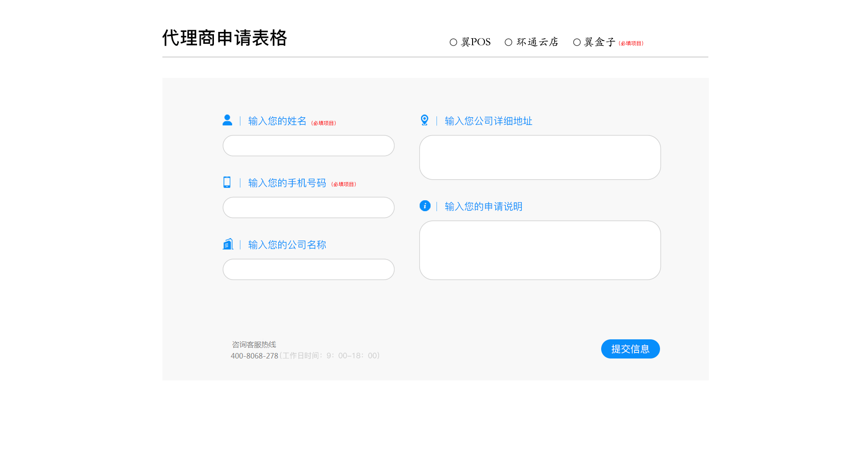Submit the form with 提交信息 button

coord(630,349)
